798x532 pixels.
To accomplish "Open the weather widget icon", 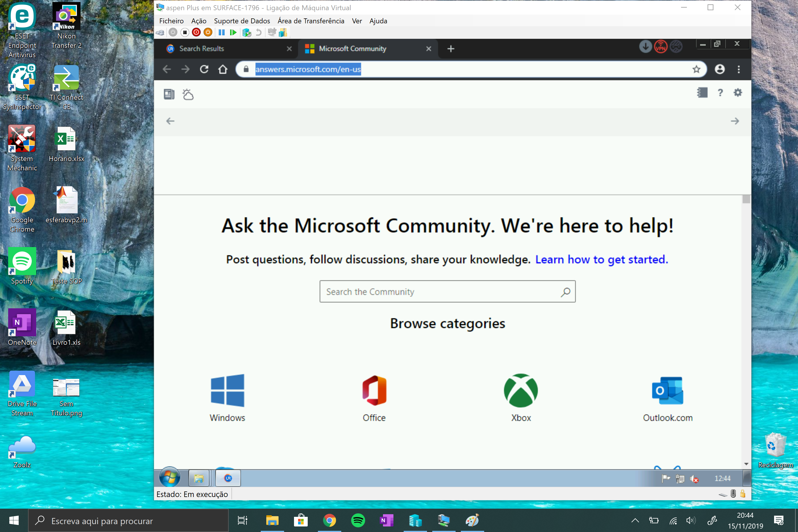I will tap(188, 94).
